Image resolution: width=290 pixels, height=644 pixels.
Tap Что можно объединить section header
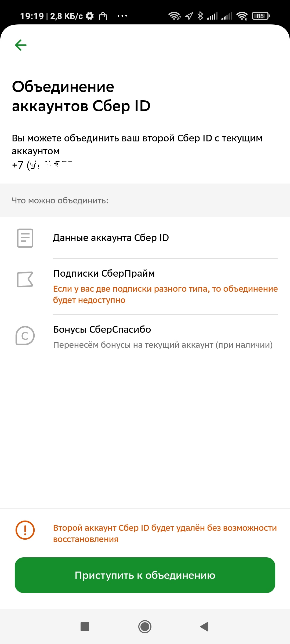click(x=60, y=200)
